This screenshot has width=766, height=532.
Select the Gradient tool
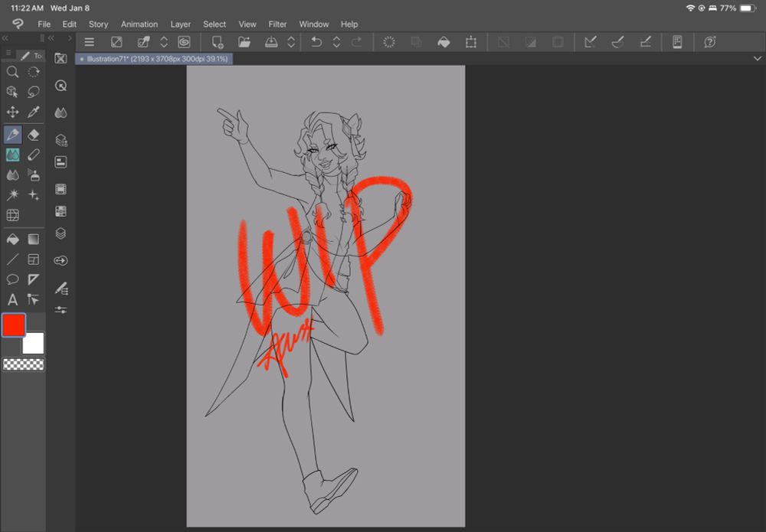click(33, 239)
